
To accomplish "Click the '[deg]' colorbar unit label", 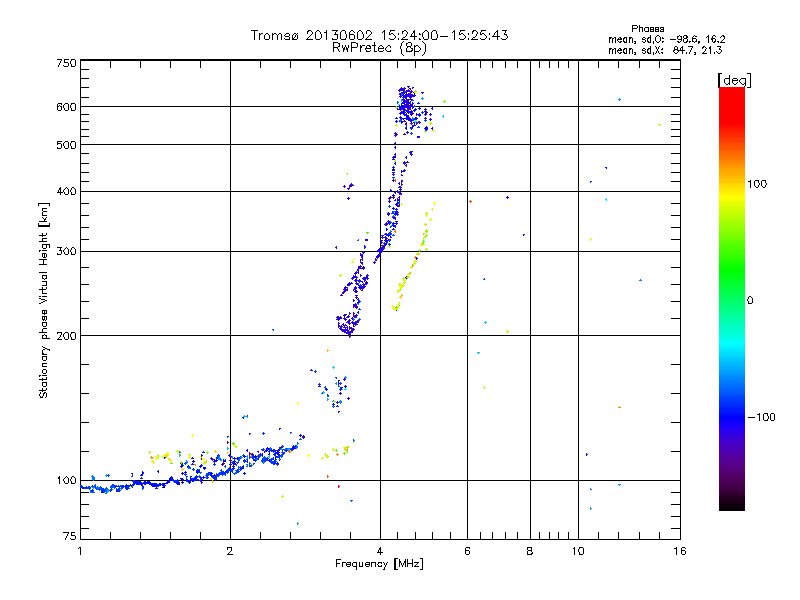I will [734, 80].
